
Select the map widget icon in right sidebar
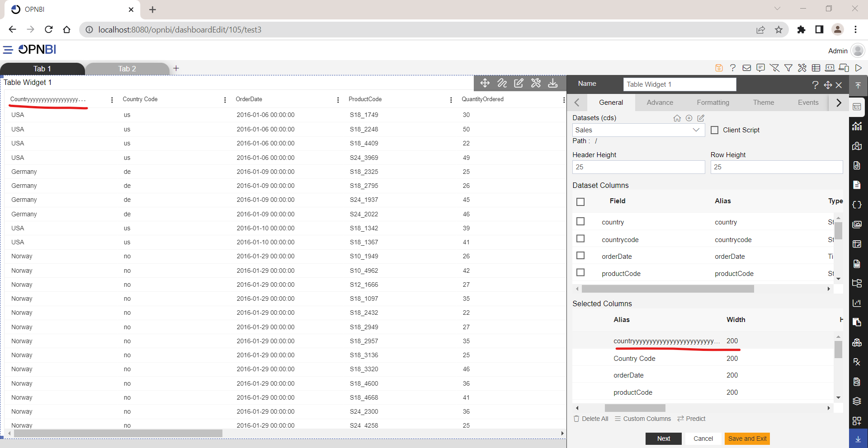click(857, 146)
